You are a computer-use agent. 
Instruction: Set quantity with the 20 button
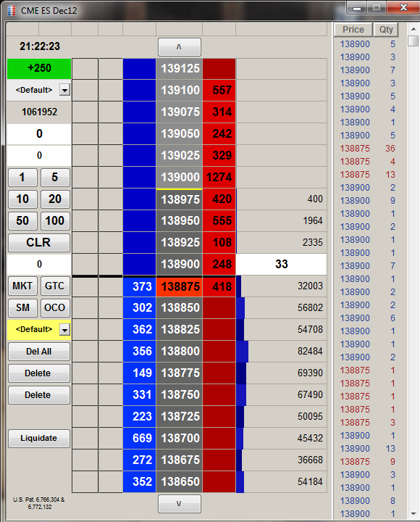(x=55, y=199)
